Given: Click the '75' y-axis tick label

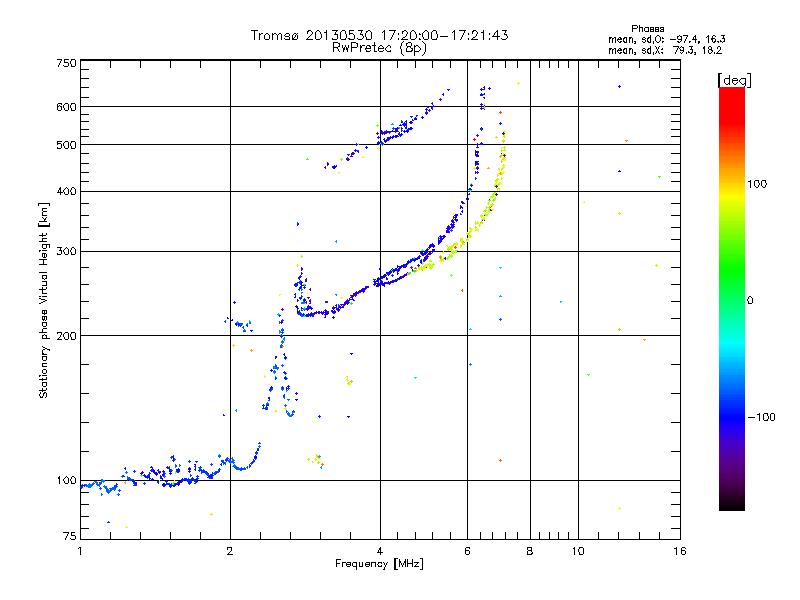Looking at the screenshot, I should (x=69, y=536).
